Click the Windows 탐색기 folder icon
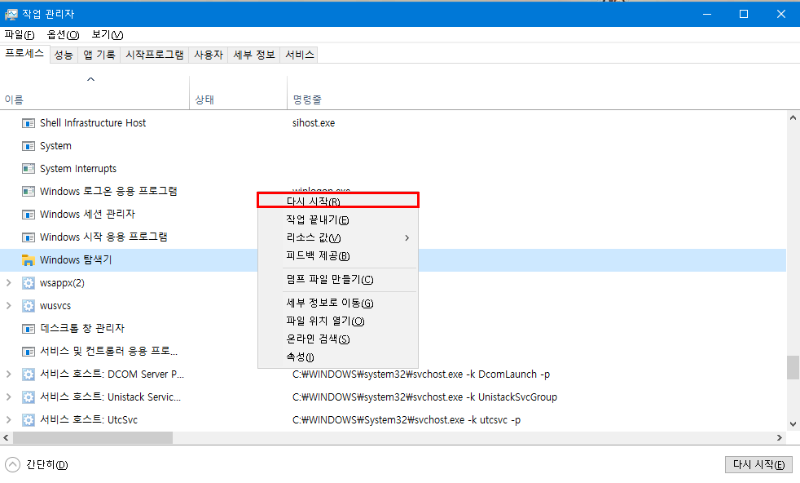800x483 pixels. pyautogui.click(x=29, y=260)
